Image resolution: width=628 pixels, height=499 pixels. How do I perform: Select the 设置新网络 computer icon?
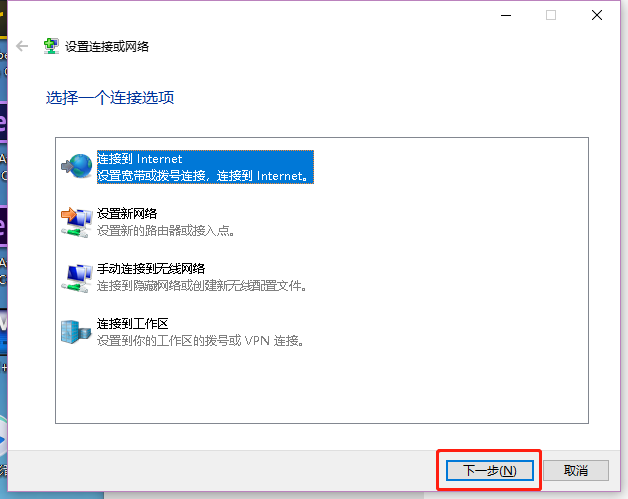click(76, 222)
